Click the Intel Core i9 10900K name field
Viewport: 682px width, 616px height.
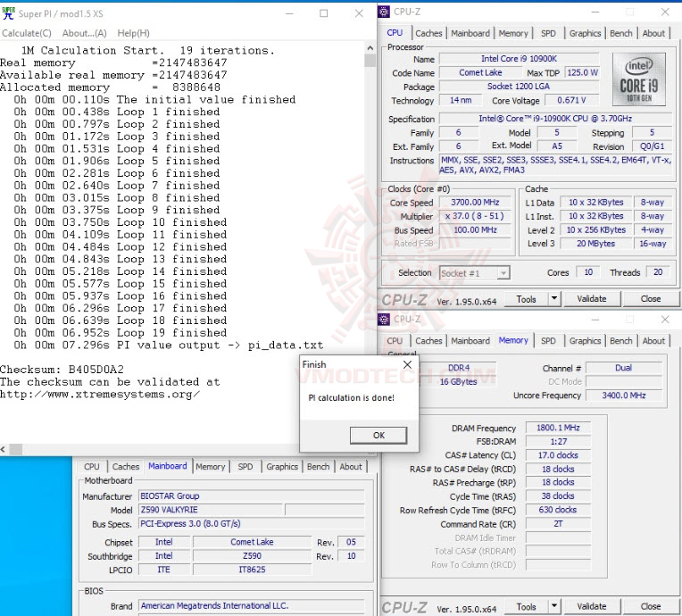pos(519,59)
